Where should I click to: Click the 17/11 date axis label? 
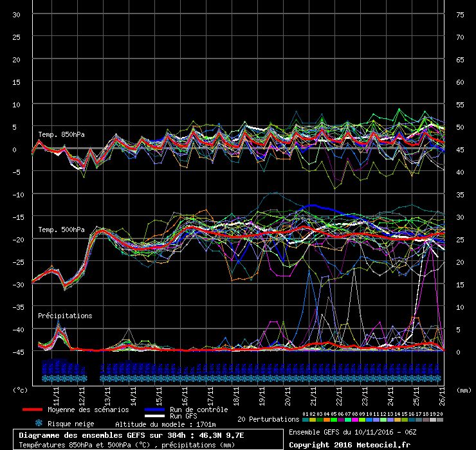211,396
